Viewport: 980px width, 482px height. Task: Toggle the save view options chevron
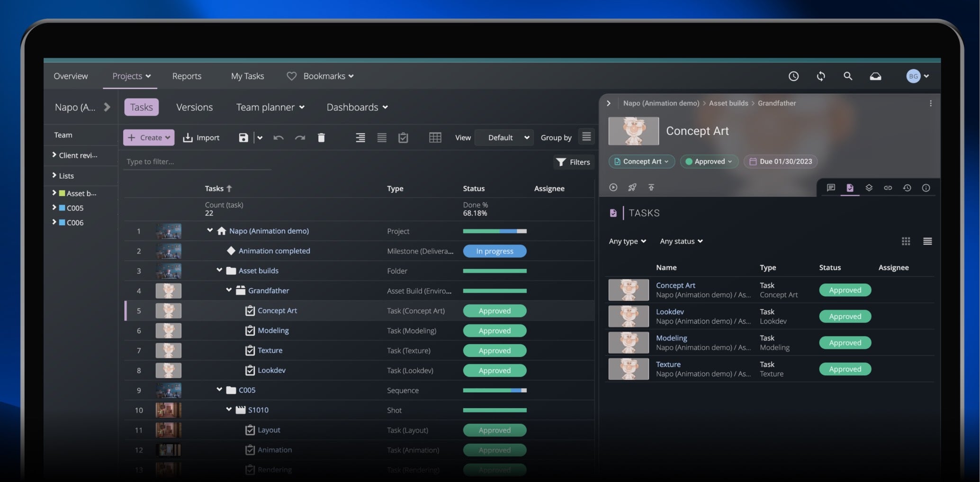pyautogui.click(x=260, y=137)
